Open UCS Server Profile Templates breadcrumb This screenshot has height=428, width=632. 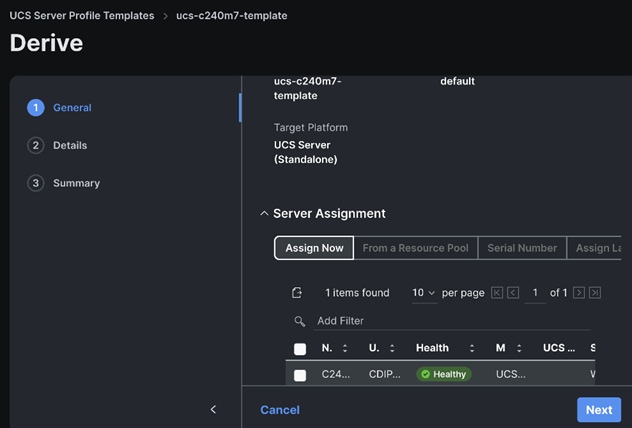(82, 16)
